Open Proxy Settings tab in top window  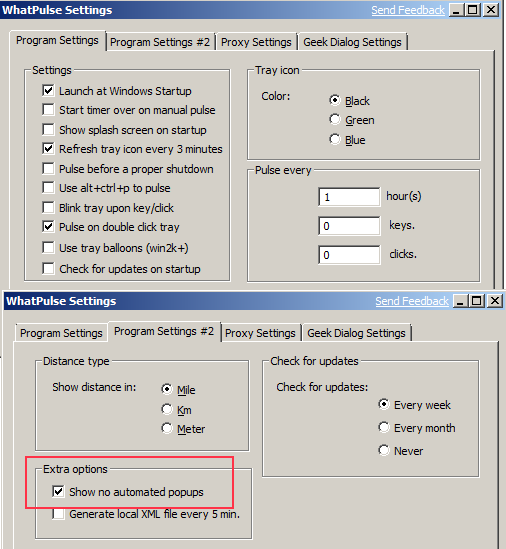click(256, 42)
